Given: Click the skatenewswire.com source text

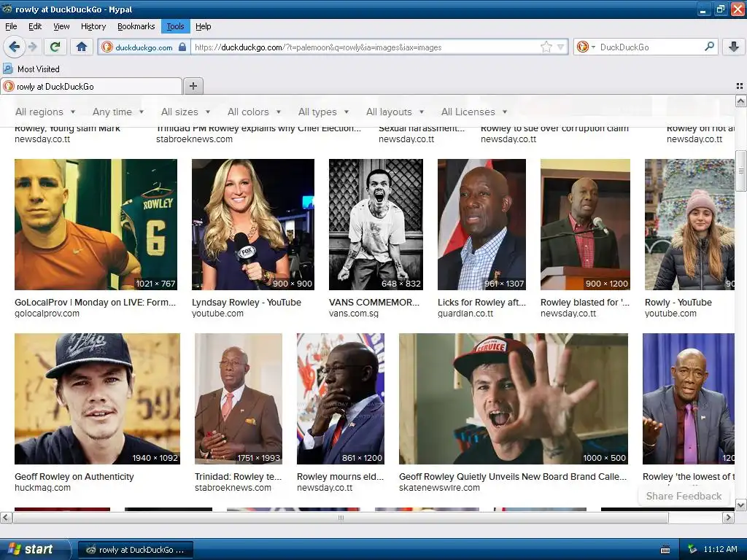Looking at the screenshot, I should tap(439, 488).
